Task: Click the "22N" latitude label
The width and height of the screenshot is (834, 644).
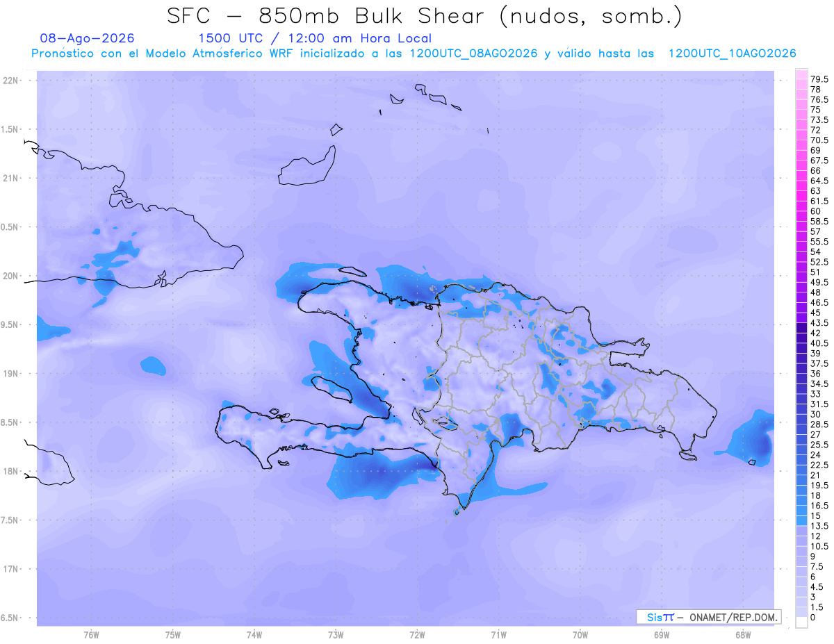Action: click(x=11, y=81)
